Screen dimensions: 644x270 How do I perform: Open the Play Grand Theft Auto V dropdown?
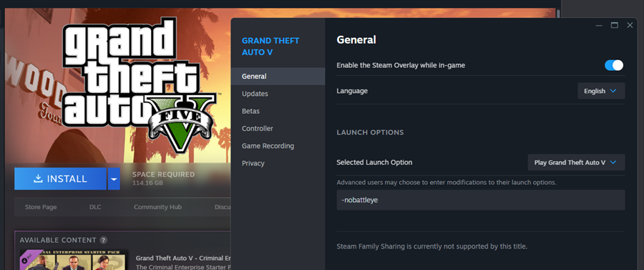coord(576,163)
